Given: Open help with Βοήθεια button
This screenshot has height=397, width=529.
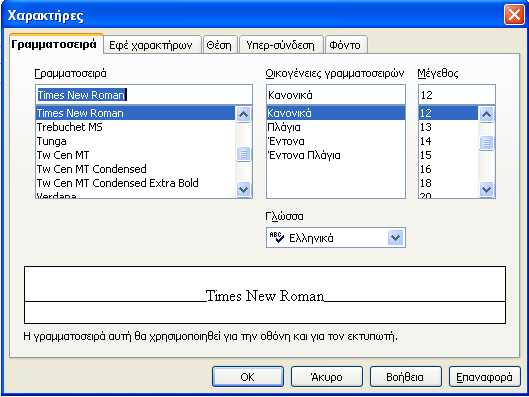Looking at the screenshot, I should [x=406, y=376].
